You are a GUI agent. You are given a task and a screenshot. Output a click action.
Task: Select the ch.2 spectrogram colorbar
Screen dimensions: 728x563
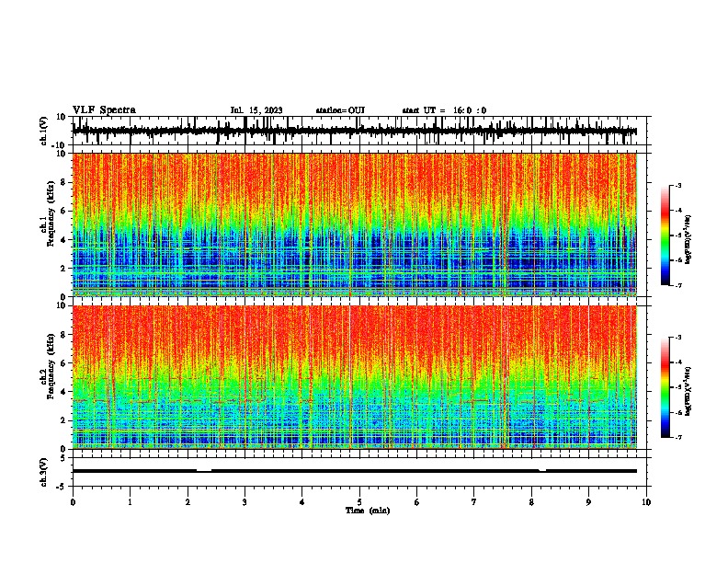pos(665,387)
